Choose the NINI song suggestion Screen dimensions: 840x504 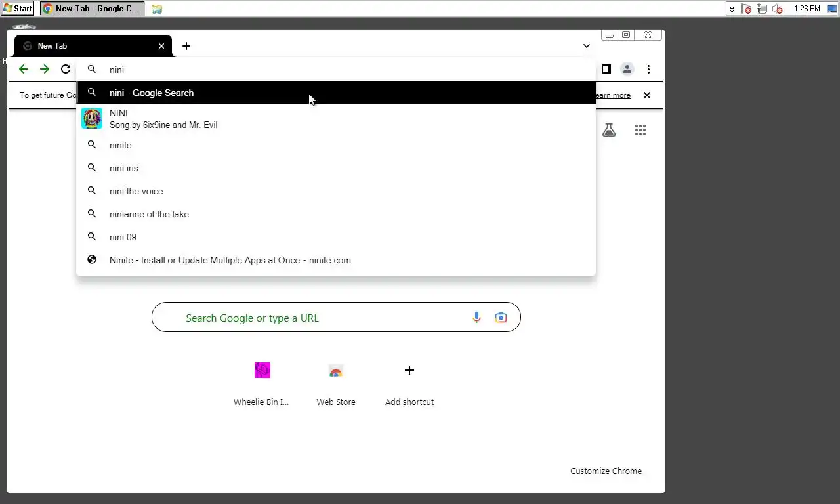coord(336,119)
